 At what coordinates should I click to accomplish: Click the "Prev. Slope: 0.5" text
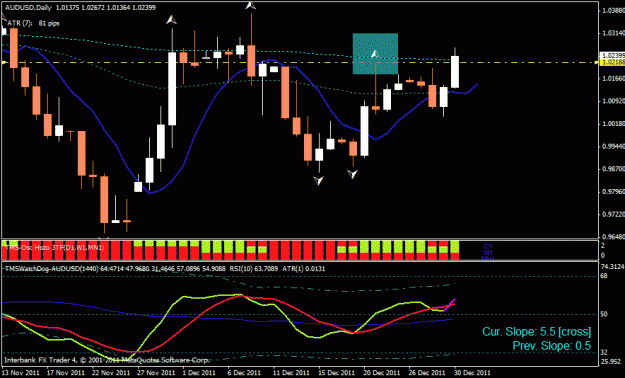[x=552, y=346]
